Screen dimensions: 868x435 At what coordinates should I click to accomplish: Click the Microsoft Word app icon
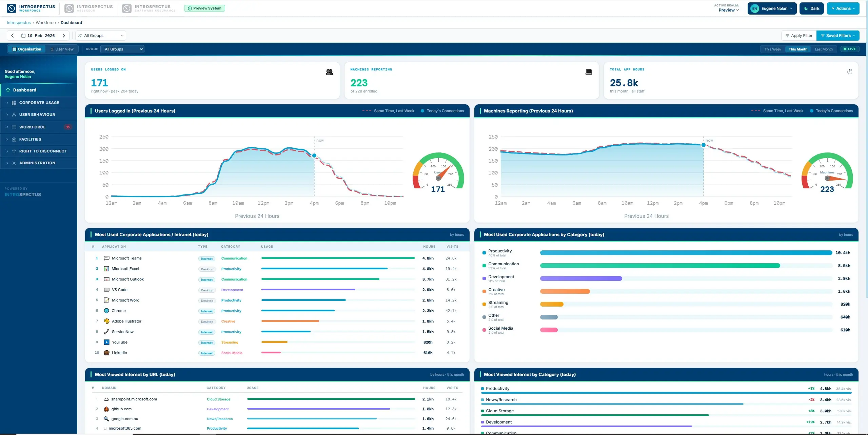click(106, 300)
